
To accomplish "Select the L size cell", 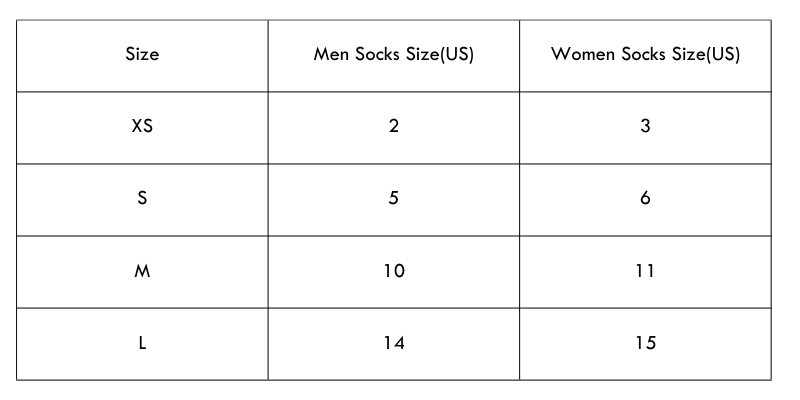I will coord(142,343).
